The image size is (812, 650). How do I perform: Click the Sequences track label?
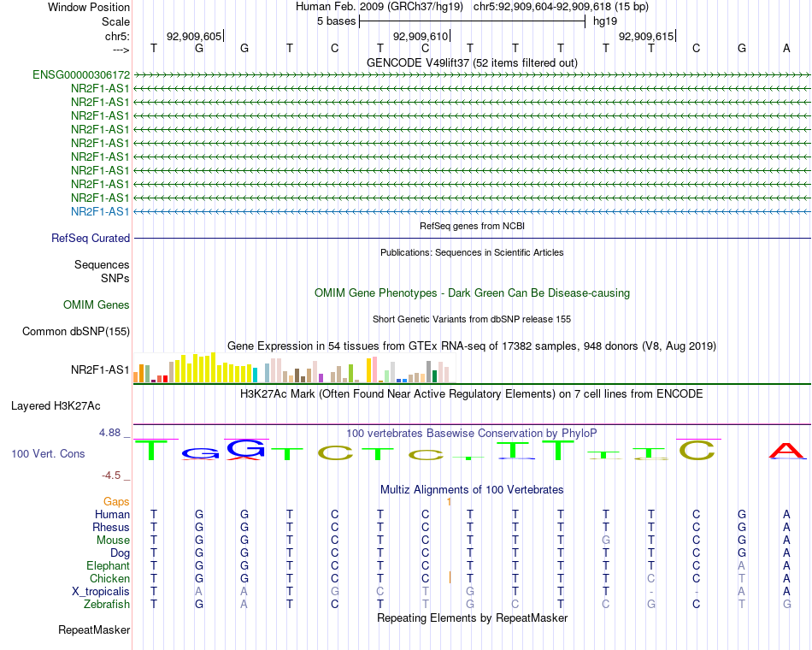coord(102,265)
